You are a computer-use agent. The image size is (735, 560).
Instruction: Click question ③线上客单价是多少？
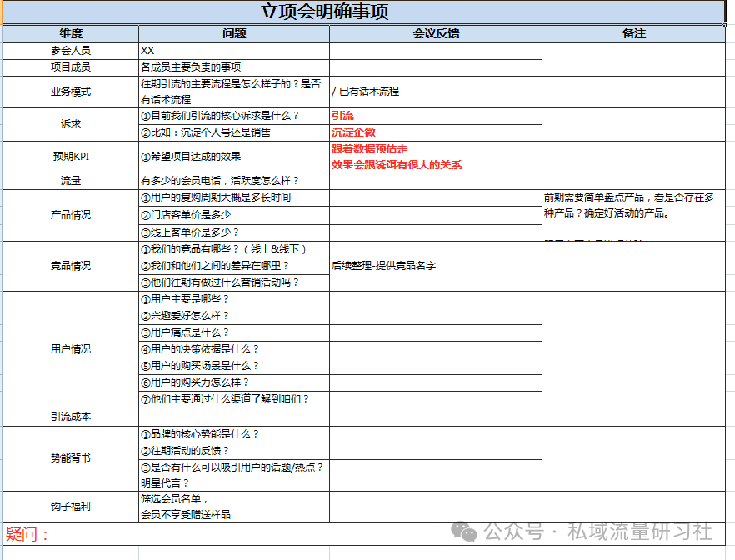click(234, 232)
